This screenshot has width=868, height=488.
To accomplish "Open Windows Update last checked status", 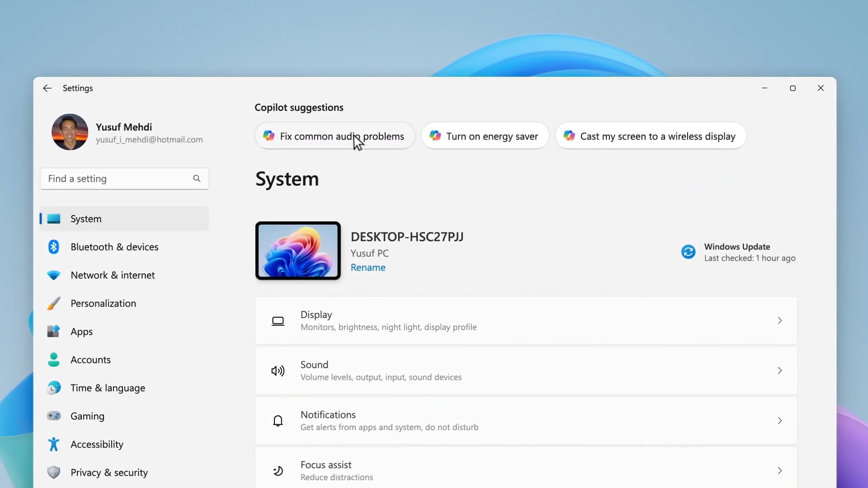I will 750,258.
